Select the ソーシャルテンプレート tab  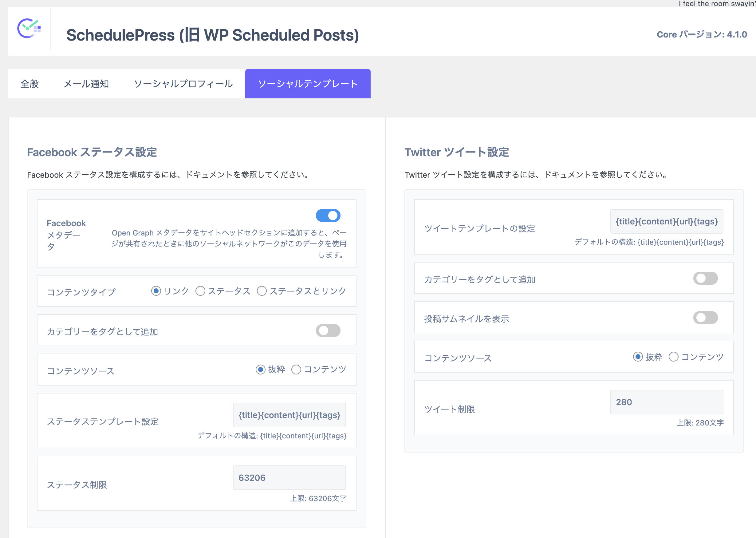[x=308, y=84]
